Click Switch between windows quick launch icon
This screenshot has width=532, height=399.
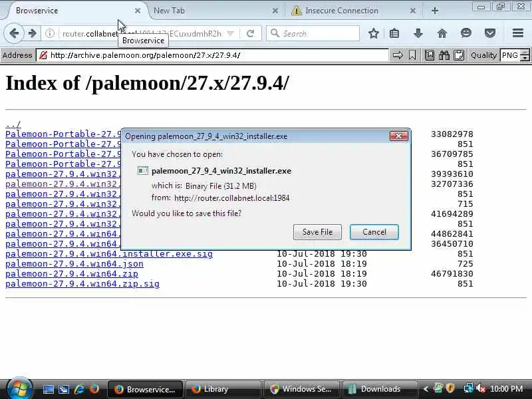pos(63,389)
